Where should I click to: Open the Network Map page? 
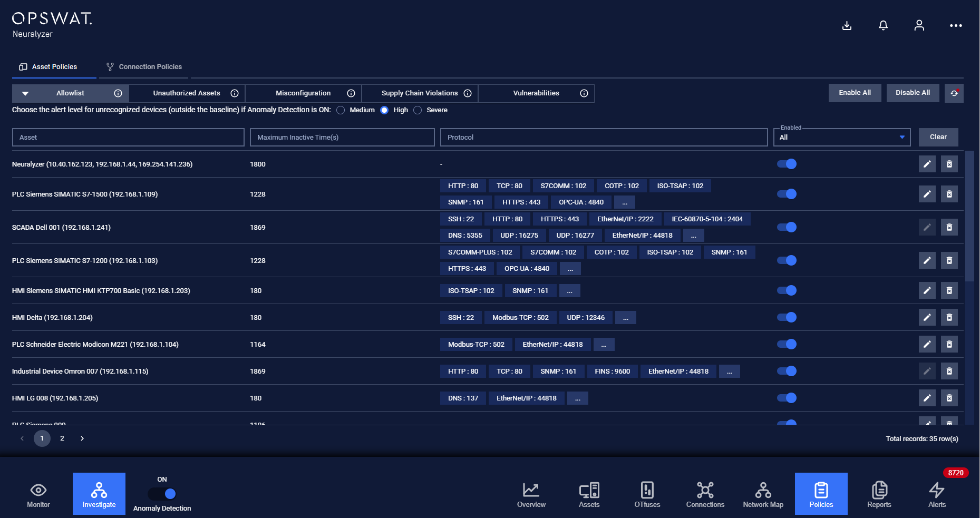763,494
